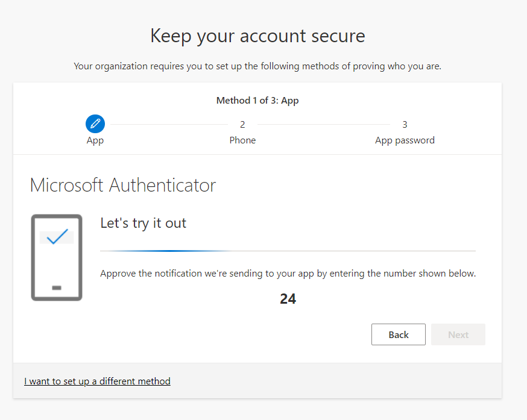The height and width of the screenshot is (420, 527).
Task: Click the Phone step label
Action: (x=242, y=140)
